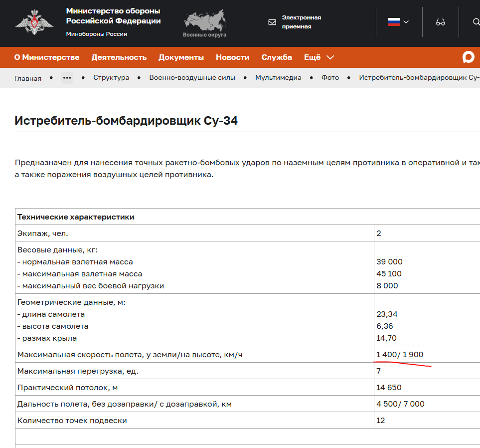This screenshot has width=480, height=448.
Task: Click the Министерство обороны Российской Федерации title
Action: [x=113, y=15]
